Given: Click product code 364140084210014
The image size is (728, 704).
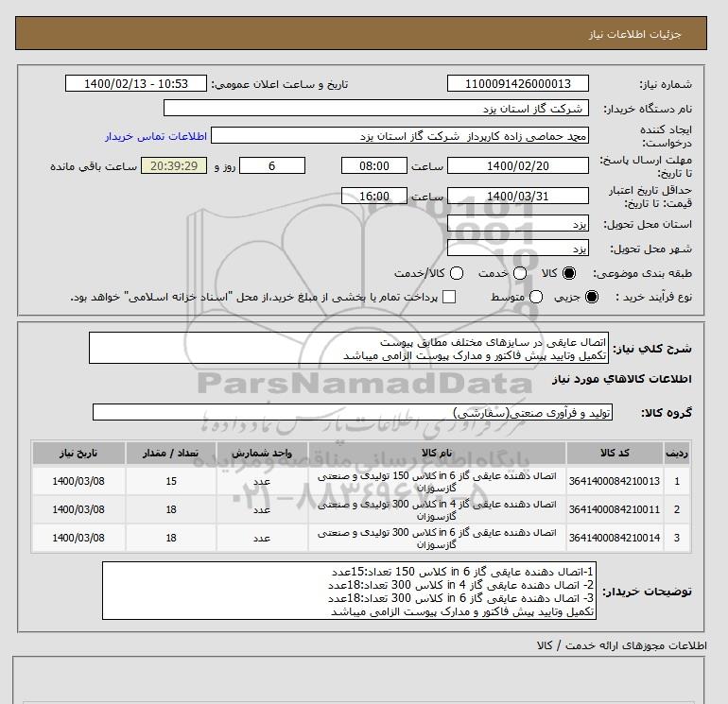Looking at the screenshot, I should point(615,538).
